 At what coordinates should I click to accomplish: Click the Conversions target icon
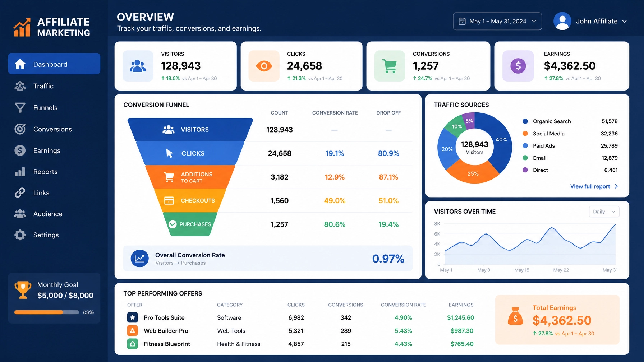click(20, 129)
